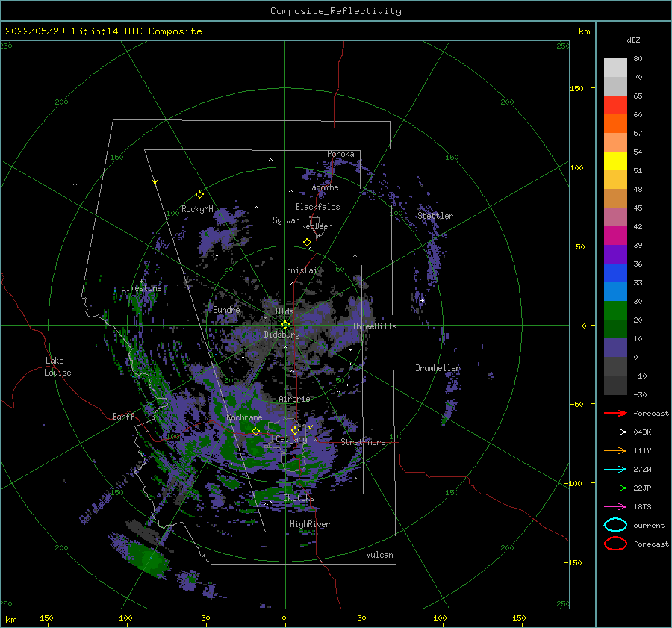Screen dimensions: 672x628
Task: Click the red forecast arrow in legend
Action: click(x=615, y=413)
